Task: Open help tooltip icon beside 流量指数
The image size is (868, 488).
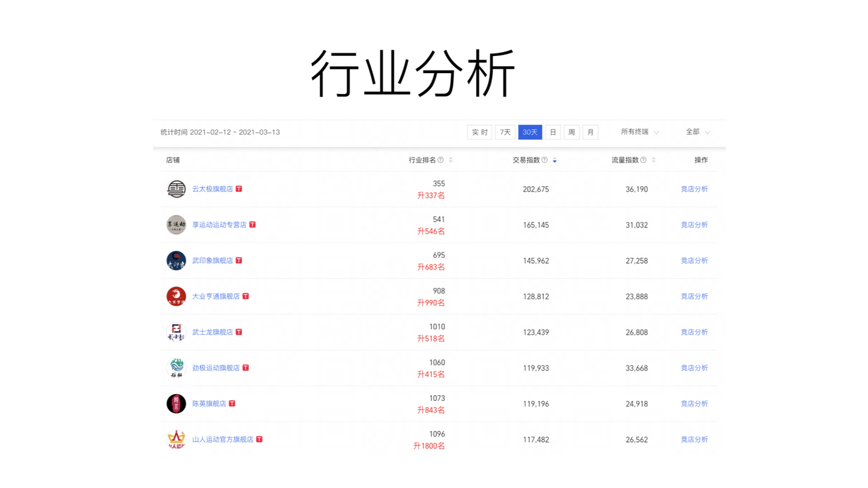Action: [643, 160]
